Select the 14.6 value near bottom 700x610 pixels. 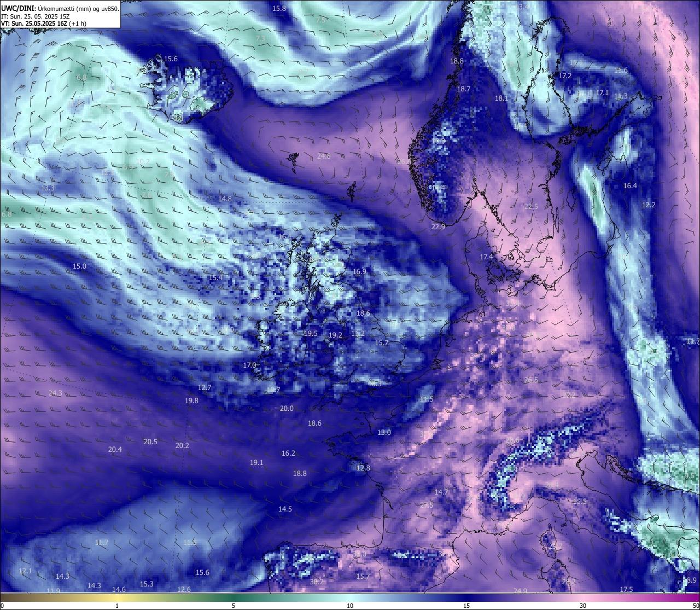point(119,589)
